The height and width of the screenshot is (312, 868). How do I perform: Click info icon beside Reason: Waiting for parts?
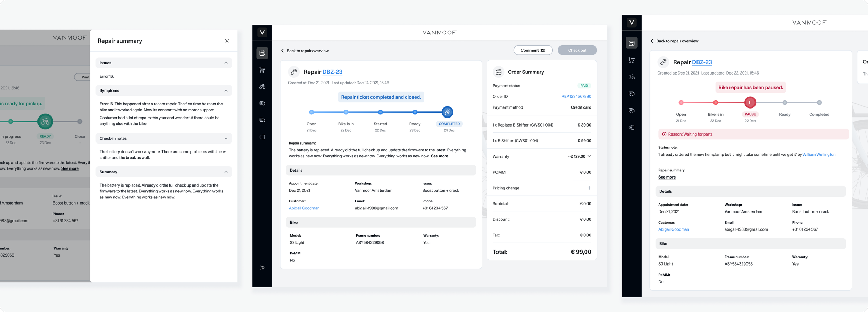(664, 134)
